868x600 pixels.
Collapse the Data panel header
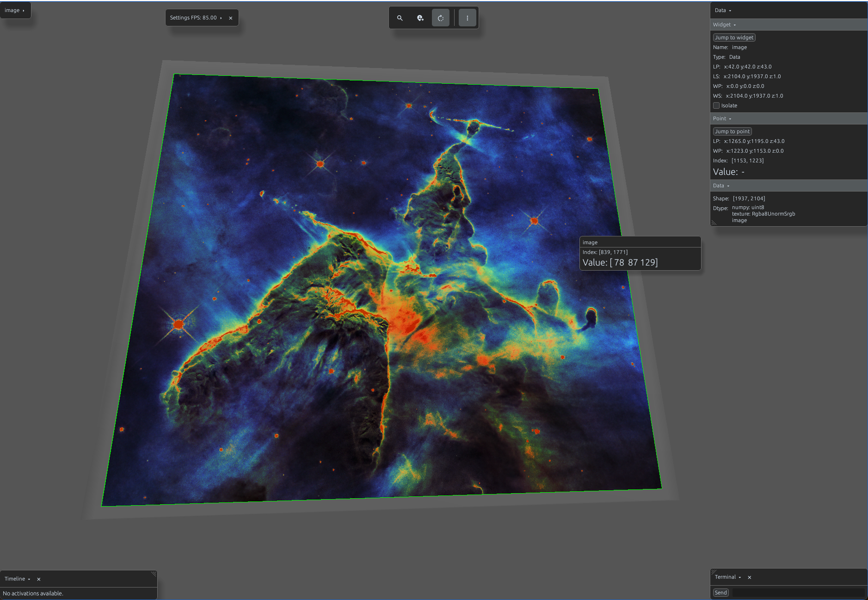coord(730,11)
